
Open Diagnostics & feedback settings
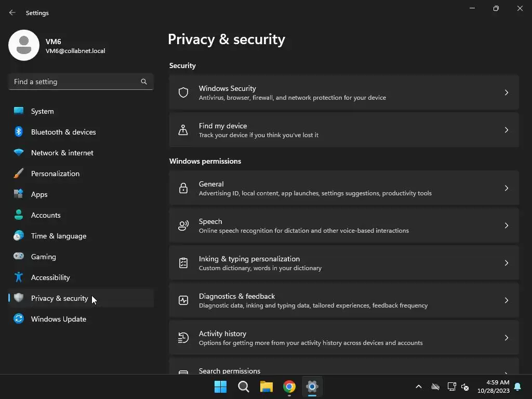[344, 300]
